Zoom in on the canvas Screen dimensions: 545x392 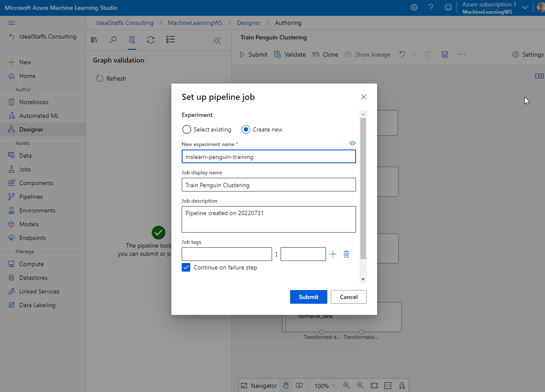tap(346, 386)
